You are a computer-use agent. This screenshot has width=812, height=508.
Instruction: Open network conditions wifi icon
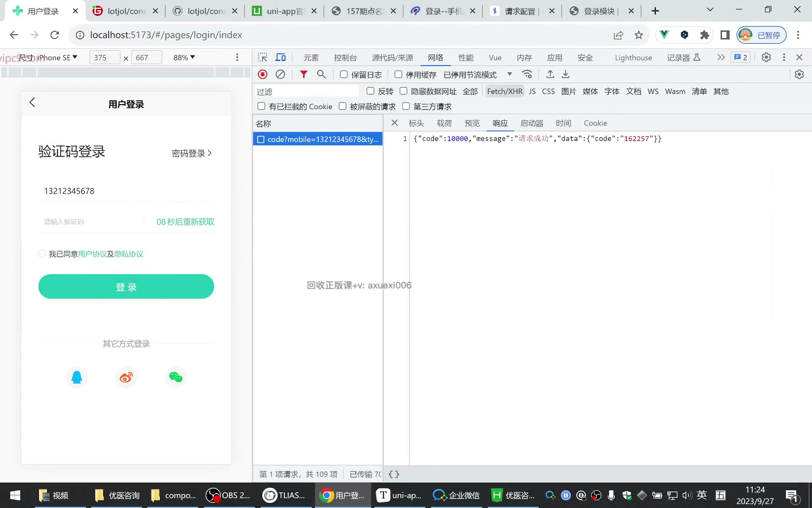pos(527,75)
